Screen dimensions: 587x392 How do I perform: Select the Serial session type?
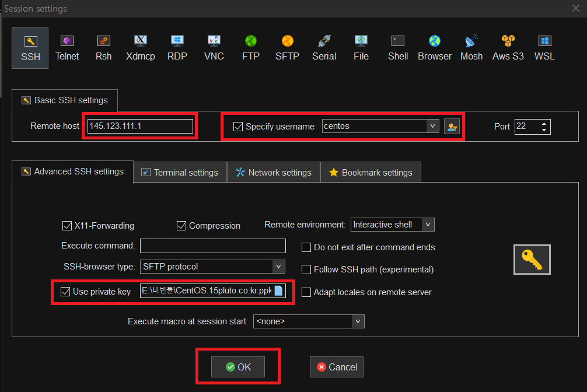324,48
